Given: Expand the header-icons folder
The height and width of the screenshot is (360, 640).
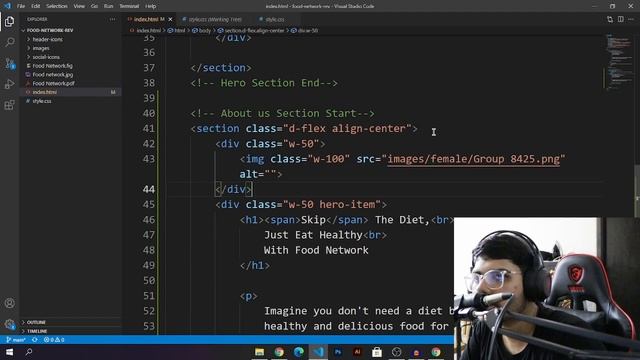Looking at the screenshot, I should click(x=47, y=39).
